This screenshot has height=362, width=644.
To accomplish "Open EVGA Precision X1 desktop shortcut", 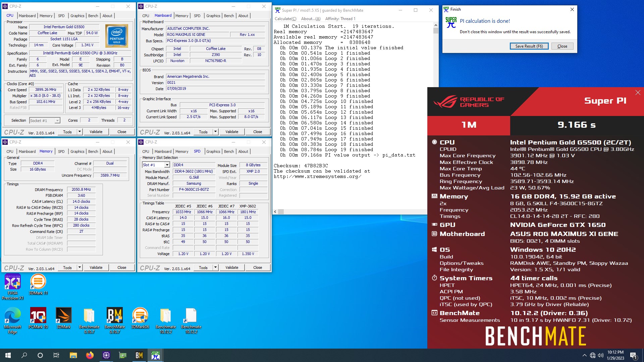I will [13, 287].
